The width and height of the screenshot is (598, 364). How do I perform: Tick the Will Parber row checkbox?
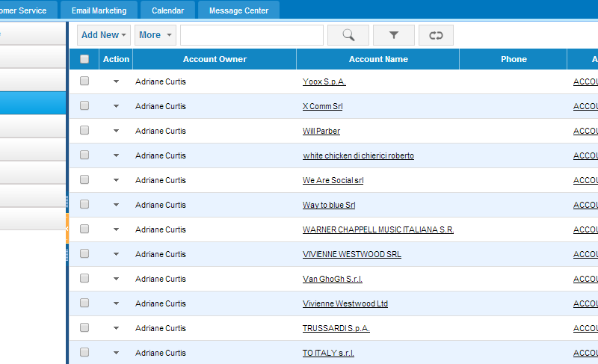tap(84, 130)
